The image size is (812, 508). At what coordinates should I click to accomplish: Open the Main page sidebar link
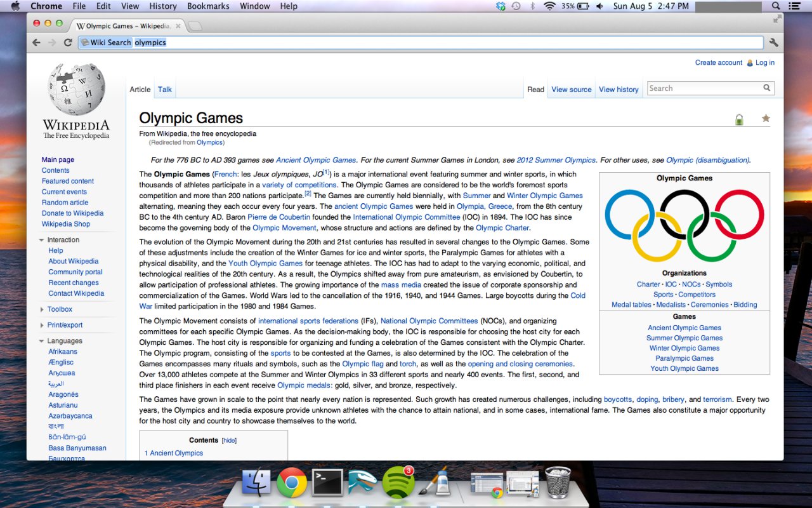(58, 159)
